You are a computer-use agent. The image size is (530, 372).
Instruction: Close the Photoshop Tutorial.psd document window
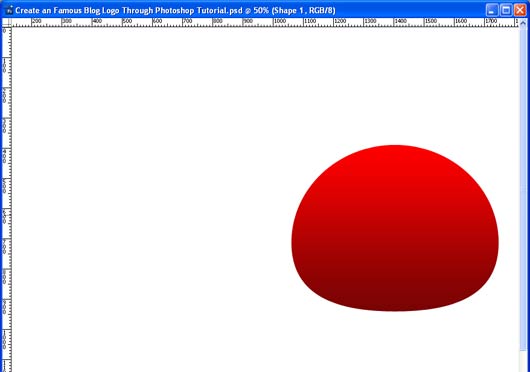coord(520,10)
